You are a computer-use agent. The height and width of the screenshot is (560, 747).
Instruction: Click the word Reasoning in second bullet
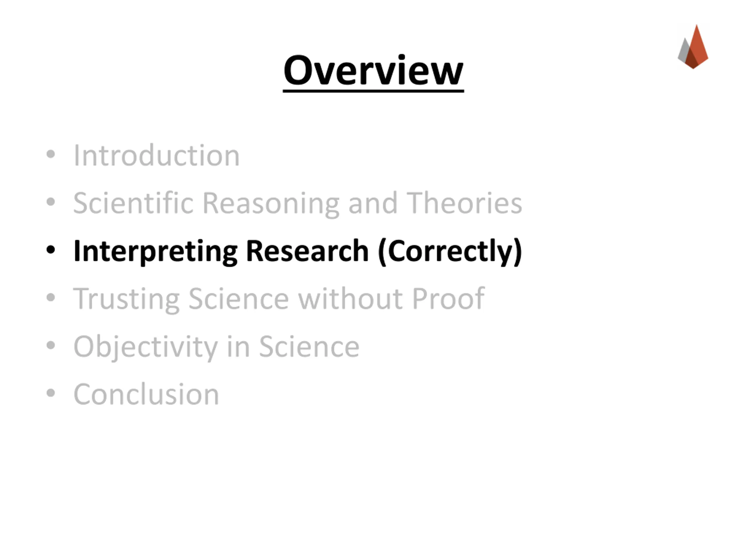point(271,204)
